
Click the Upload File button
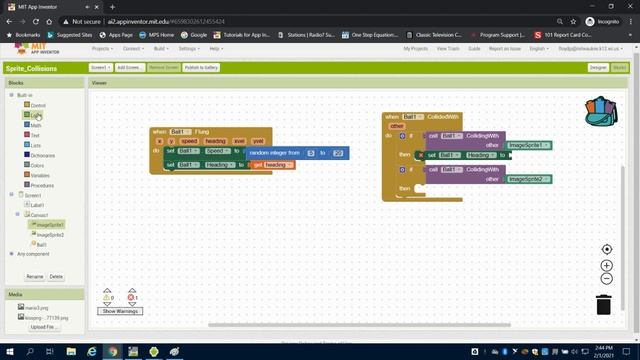[43, 327]
